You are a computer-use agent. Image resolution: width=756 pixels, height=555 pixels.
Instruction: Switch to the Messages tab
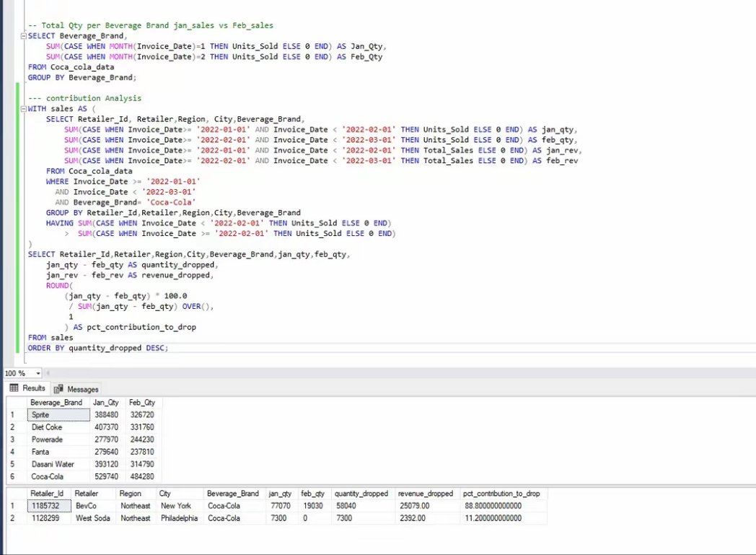point(76,389)
